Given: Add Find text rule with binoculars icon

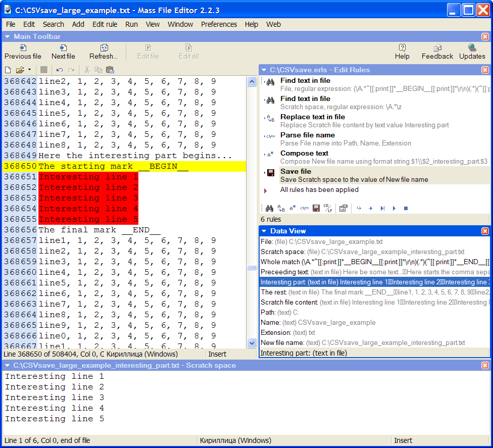Looking at the screenshot, I should pos(269,208).
